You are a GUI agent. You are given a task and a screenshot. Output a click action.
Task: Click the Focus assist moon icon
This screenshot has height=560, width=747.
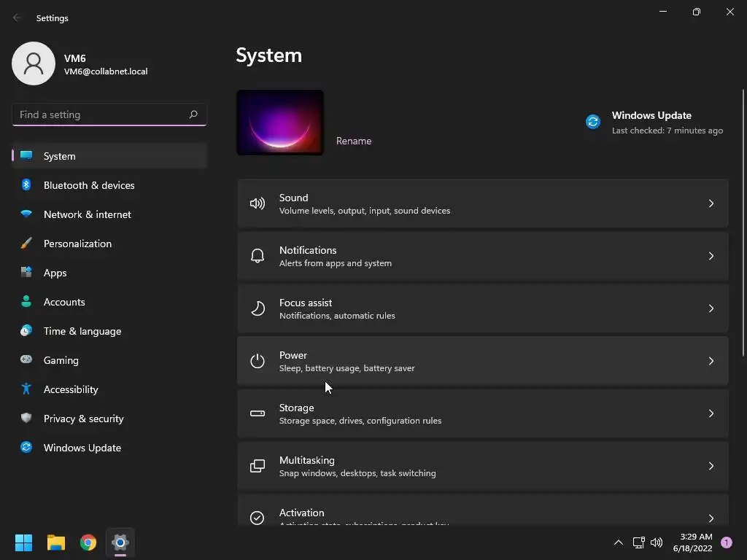pos(258,308)
